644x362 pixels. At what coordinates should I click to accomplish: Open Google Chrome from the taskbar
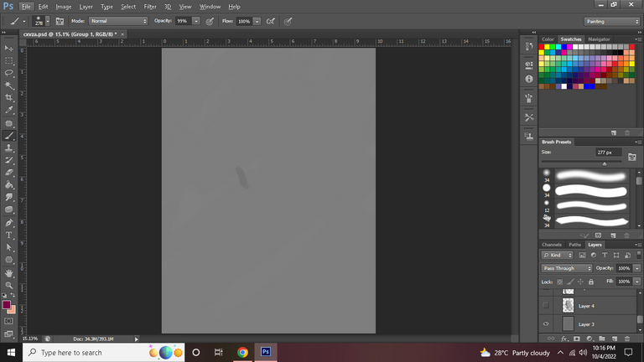coord(242,352)
